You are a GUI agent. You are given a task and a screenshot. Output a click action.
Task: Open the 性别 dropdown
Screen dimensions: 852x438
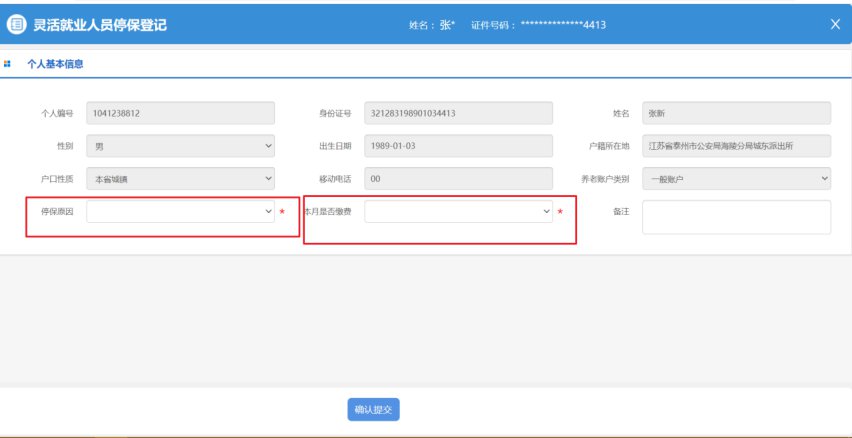(x=180, y=146)
